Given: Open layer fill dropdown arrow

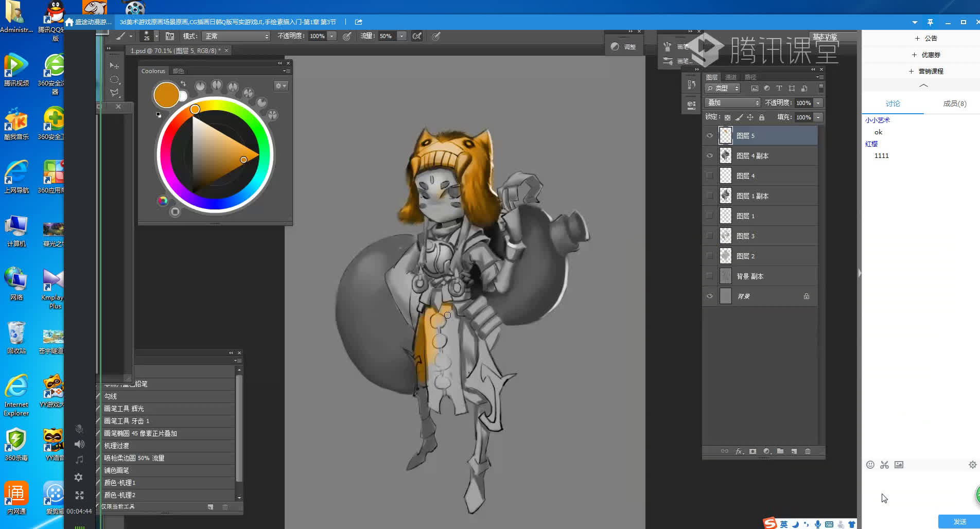Looking at the screenshot, I should [818, 117].
